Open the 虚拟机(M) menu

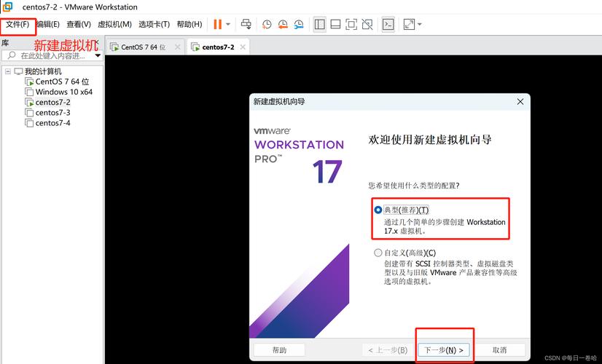115,25
